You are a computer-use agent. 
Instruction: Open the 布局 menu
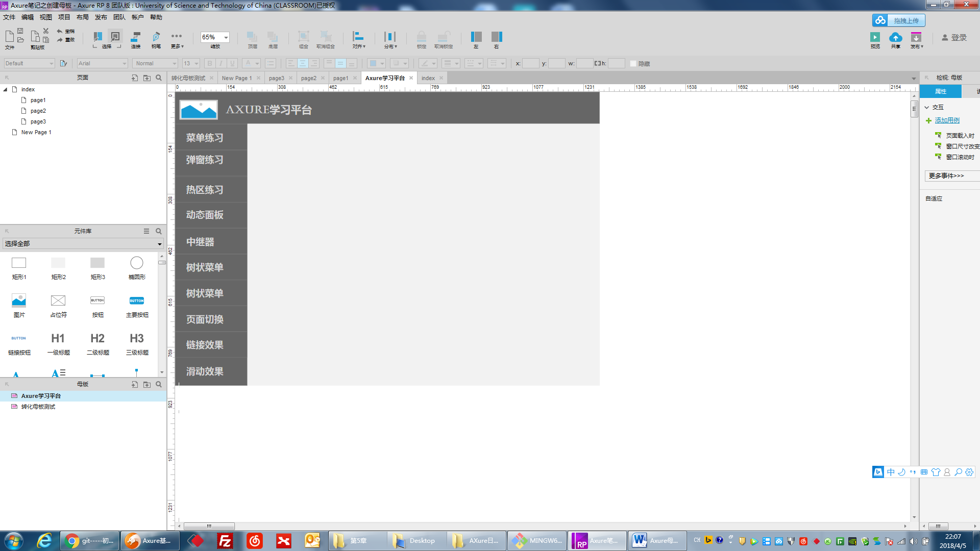[82, 17]
